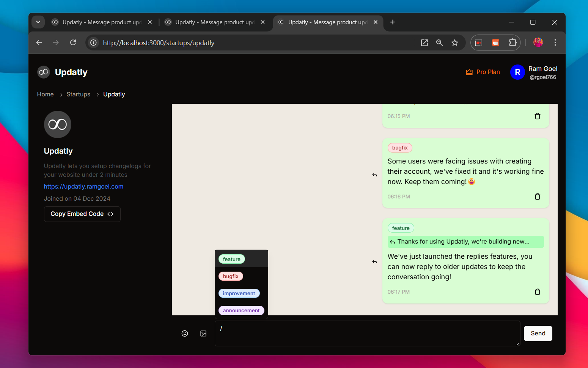Click the bugfix tag on message
588x368 pixels.
coord(400,148)
